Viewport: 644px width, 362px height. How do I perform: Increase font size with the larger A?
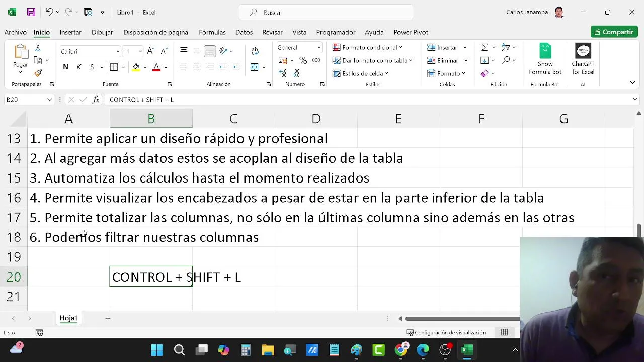tap(151, 51)
